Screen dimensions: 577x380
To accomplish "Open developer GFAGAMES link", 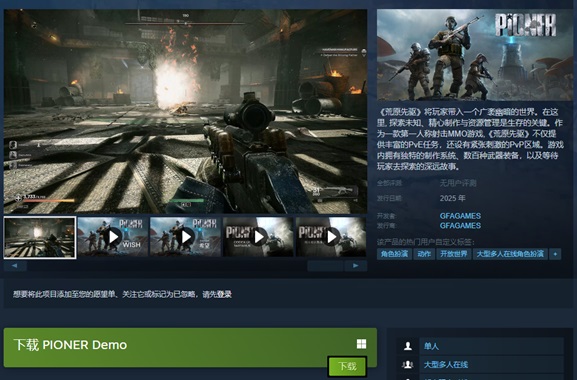I will pos(460,216).
